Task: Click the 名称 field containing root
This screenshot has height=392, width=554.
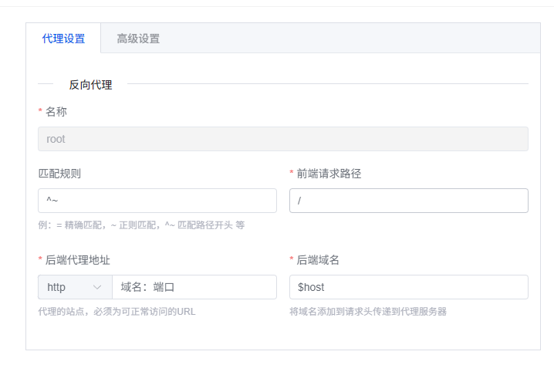Action: 283,139
